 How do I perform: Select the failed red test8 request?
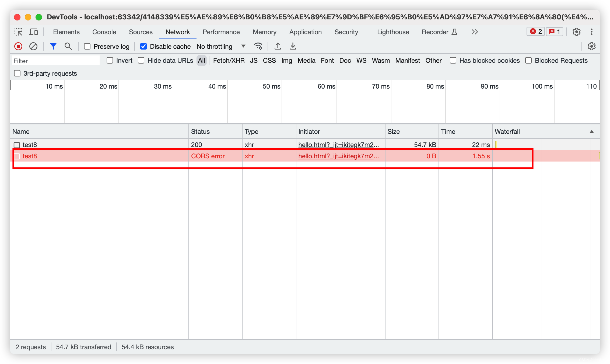[305, 156]
